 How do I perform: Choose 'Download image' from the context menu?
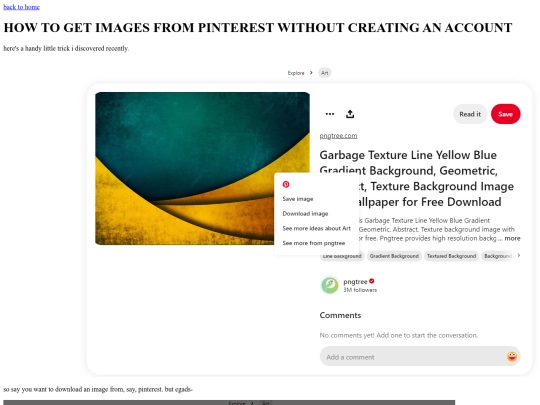(x=305, y=214)
